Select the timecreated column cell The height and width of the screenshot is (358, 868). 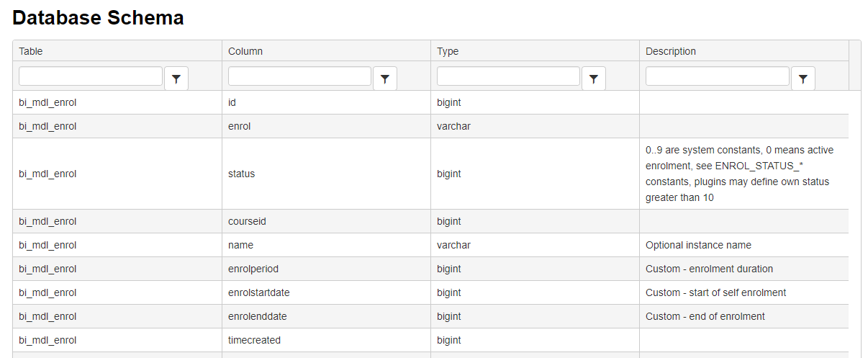tap(254, 340)
